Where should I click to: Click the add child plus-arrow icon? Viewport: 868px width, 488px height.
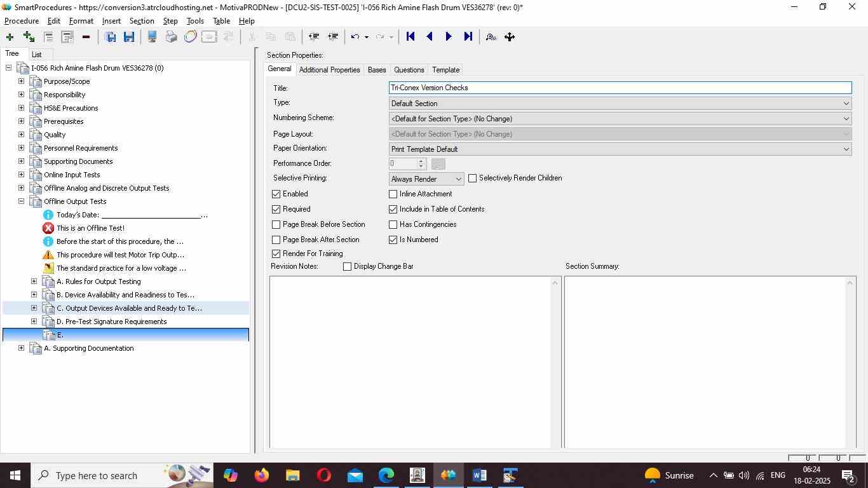pyautogui.click(x=29, y=37)
